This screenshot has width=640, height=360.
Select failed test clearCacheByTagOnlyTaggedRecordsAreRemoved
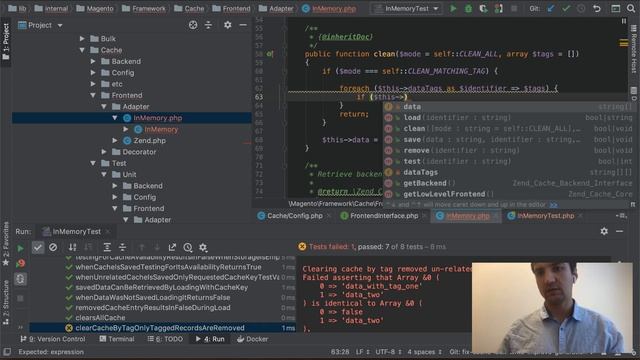[162, 328]
